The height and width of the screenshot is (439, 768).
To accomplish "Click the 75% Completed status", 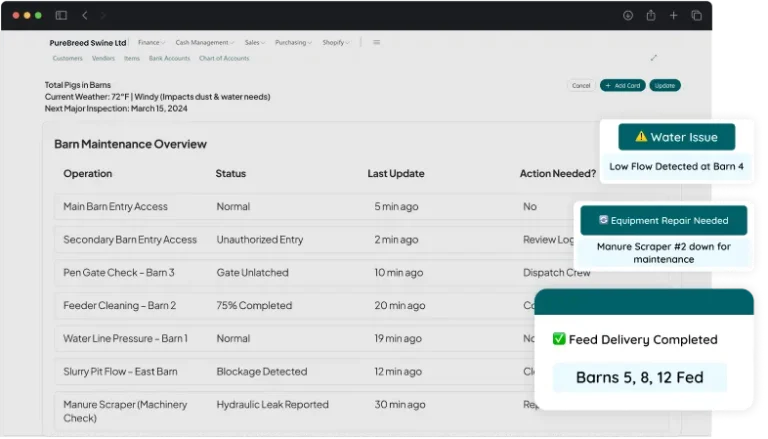I will (x=254, y=305).
